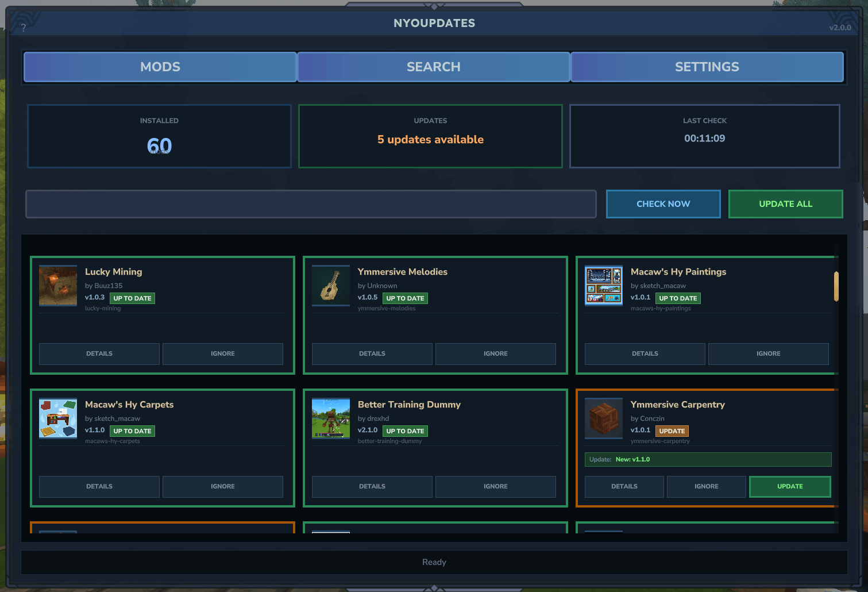Update the Ymmersive Carpentry mod

[x=790, y=486]
